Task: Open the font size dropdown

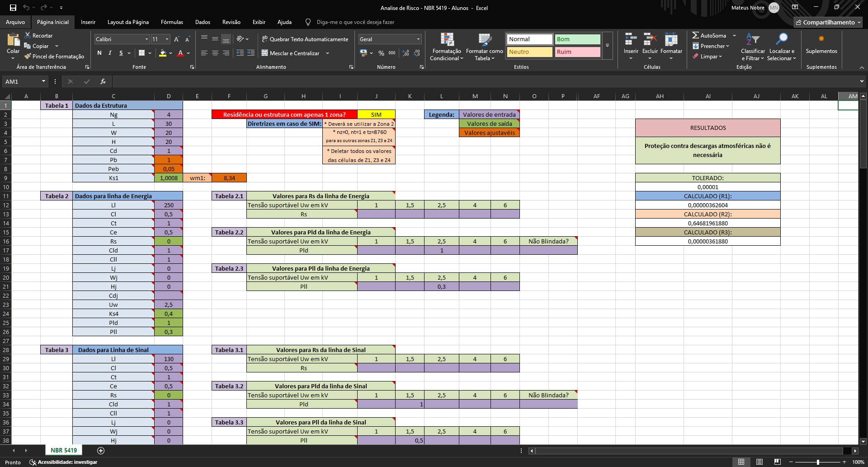Action: coord(166,39)
